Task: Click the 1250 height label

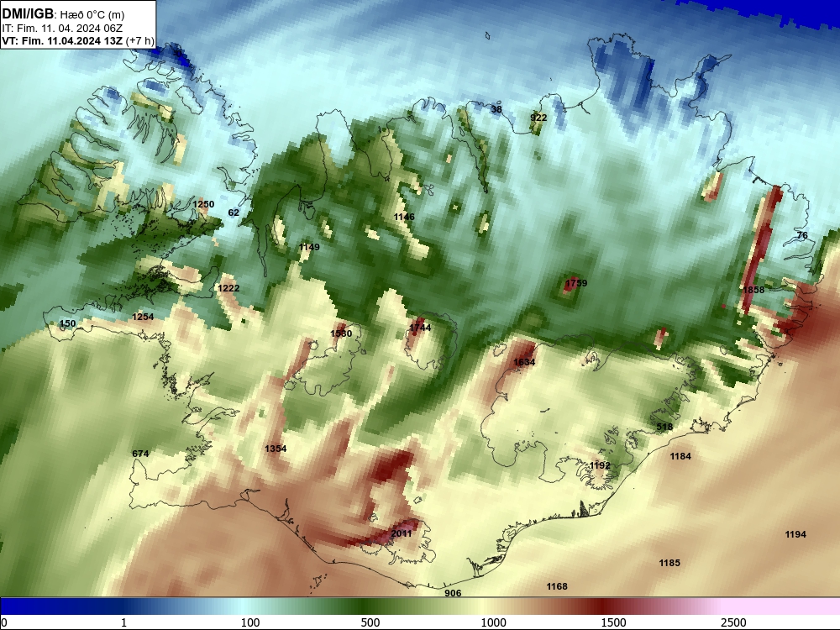Action: [x=203, y=204]
